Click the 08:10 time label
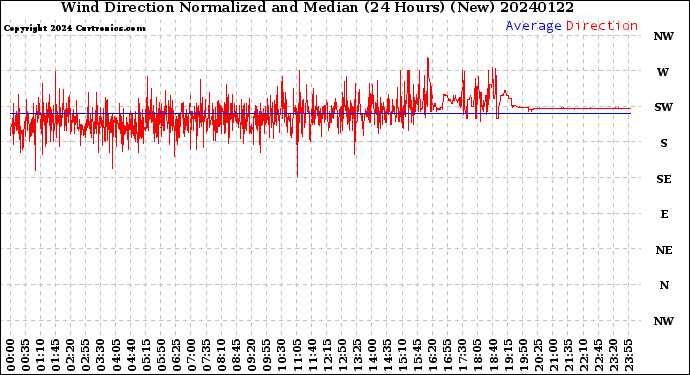The height and width of the screenshot is (375, 690). tap(221, 355)
